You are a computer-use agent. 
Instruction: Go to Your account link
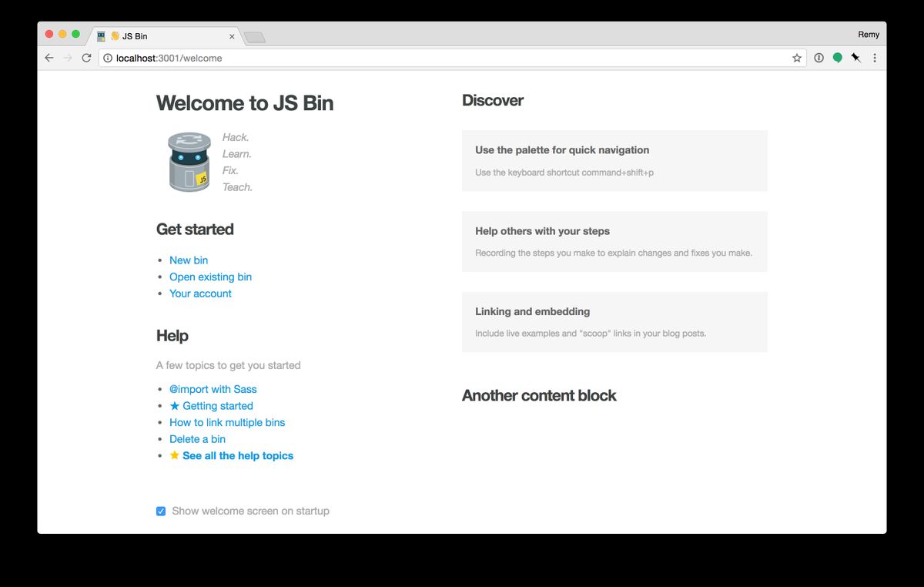click(x=200, y=293)
